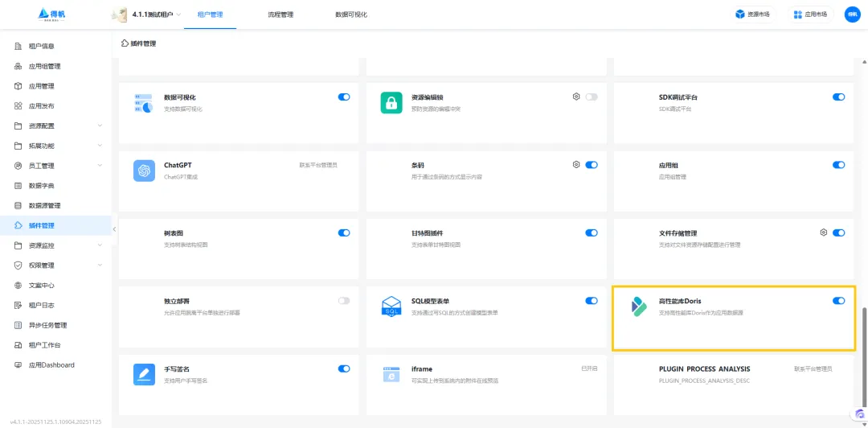868x428 pixels.
Task: Open settings gear for 文件存储管理
Action: point(823,233)
